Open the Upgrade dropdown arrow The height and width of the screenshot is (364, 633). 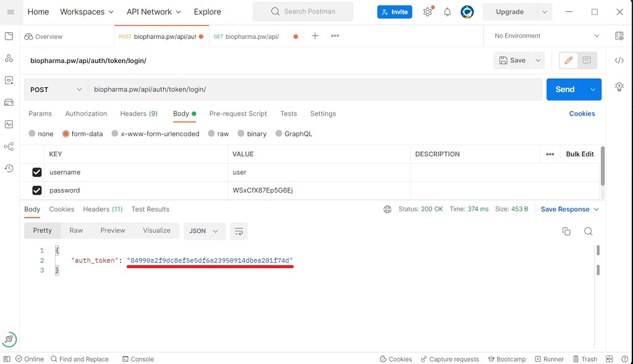tap(545, 12)
